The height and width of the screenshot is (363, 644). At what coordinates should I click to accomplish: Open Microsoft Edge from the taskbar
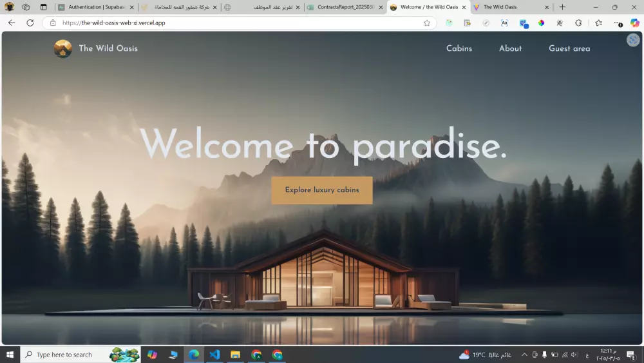(x=194, y=355)
